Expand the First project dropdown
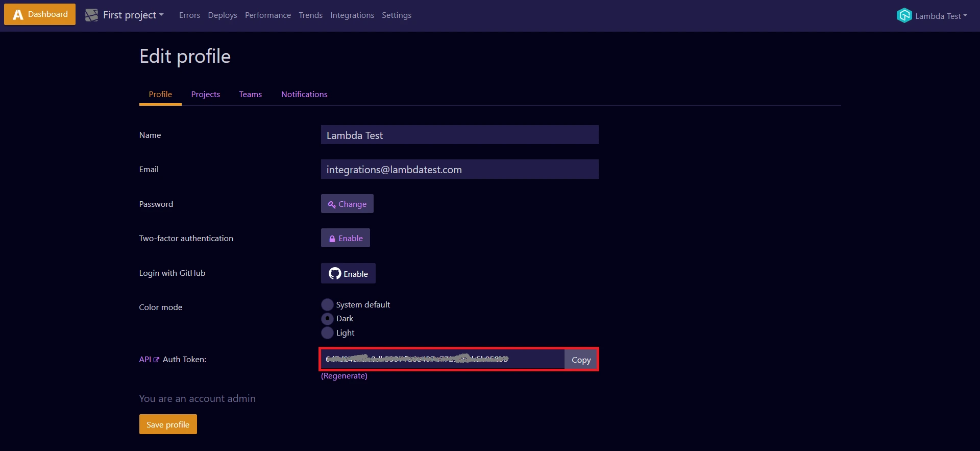The height and width of the screenshot is (451, 980). pyautogui.click(x=161, y=15)
